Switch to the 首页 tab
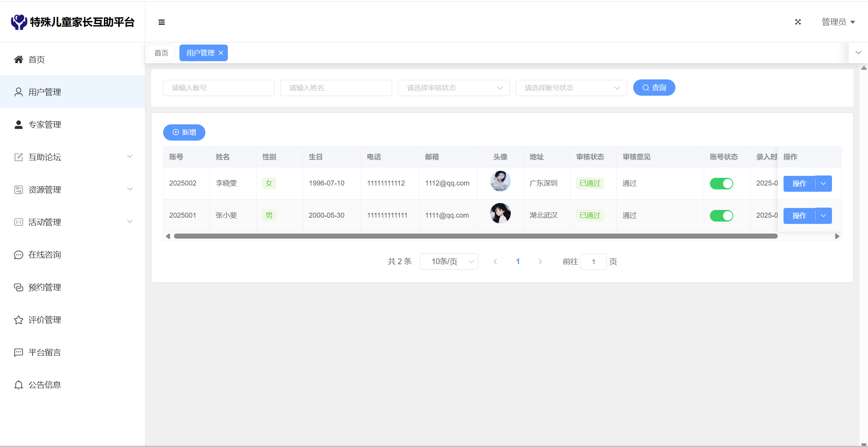Image resolution: width=868 pixels, height=447 pixels. pos(161,53)
